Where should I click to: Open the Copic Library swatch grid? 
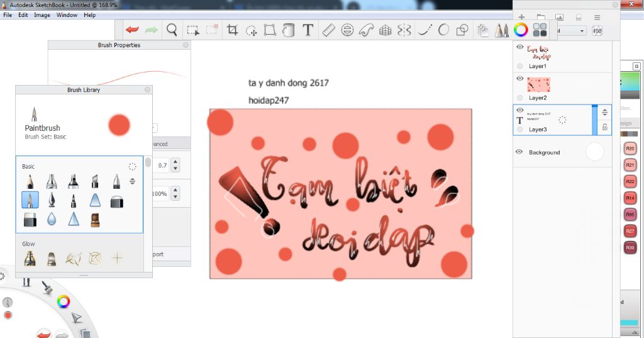tap(540, 30)
